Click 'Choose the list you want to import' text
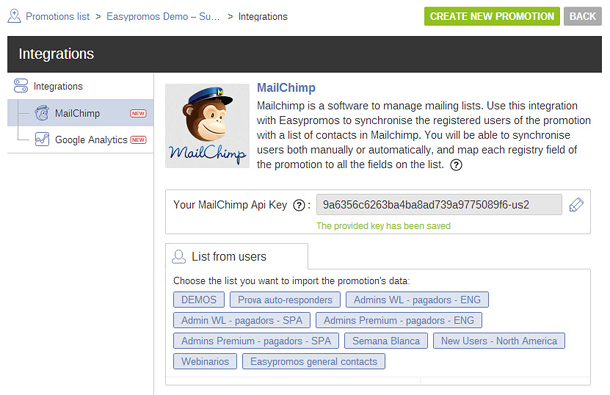610x395 pixels. click(291, 281)
